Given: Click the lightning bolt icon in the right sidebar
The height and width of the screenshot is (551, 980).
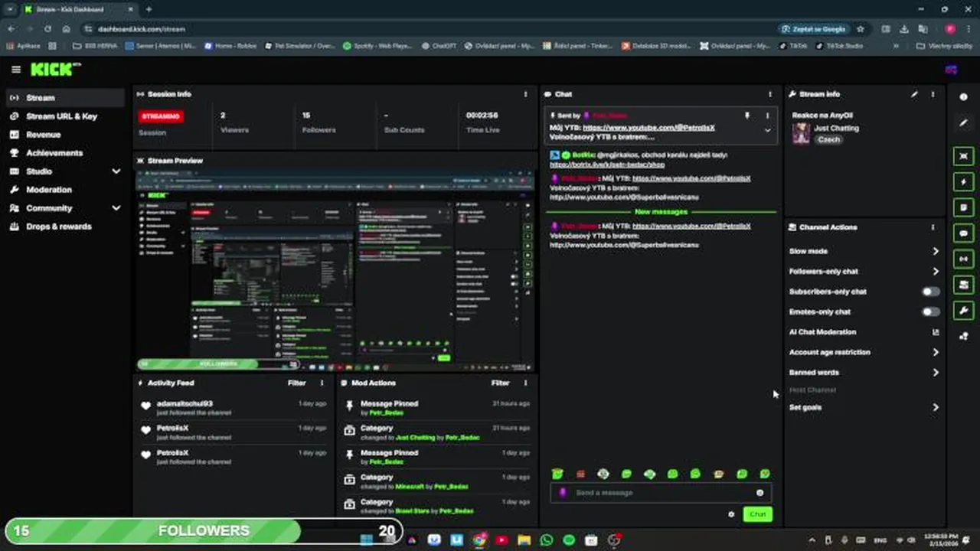Looking at the screenshot, I should (964, 182).
